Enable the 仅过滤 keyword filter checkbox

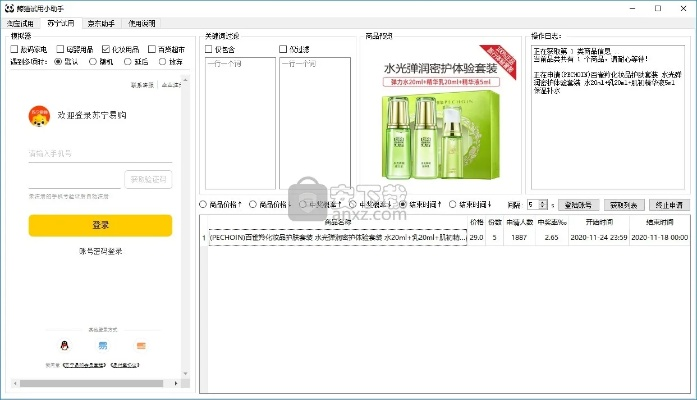283,49
